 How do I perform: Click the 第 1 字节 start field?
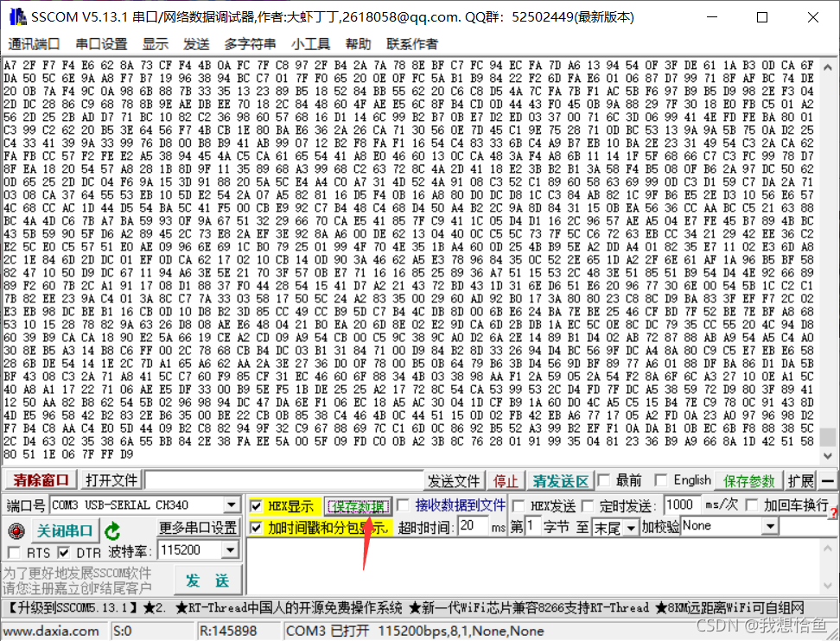[532, 526]
